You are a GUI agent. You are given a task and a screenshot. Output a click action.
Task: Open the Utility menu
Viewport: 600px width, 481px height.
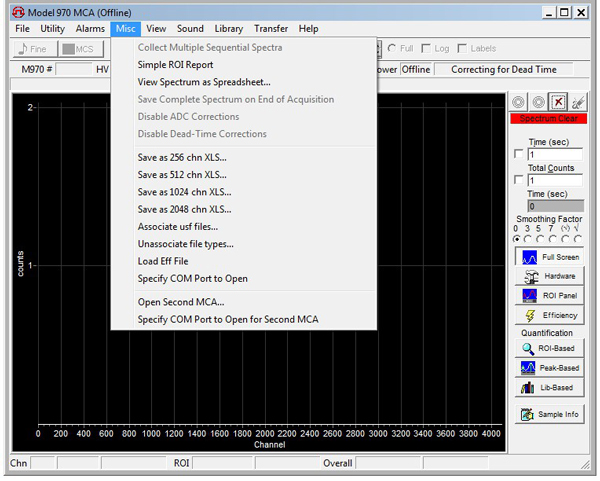52,29
